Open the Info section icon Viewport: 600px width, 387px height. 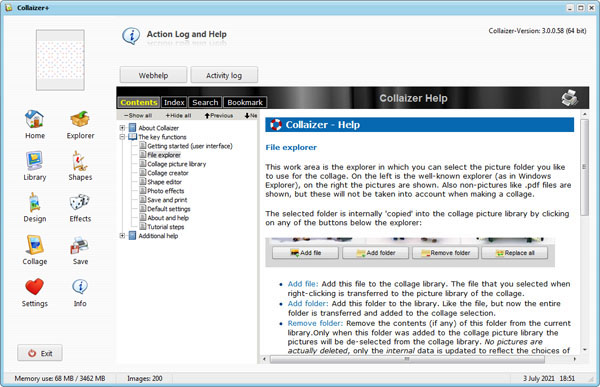coord(80,286)
